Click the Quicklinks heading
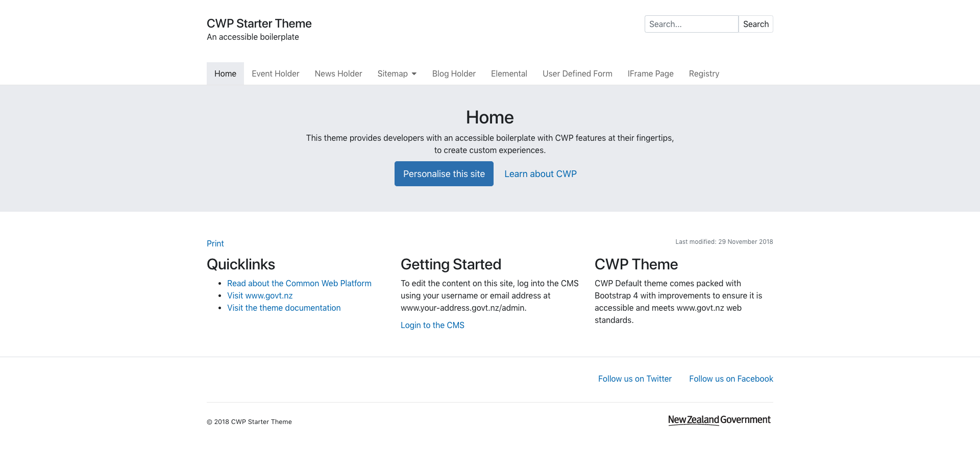The height and width of the screenshot is (449, 980). click(241, 264)
